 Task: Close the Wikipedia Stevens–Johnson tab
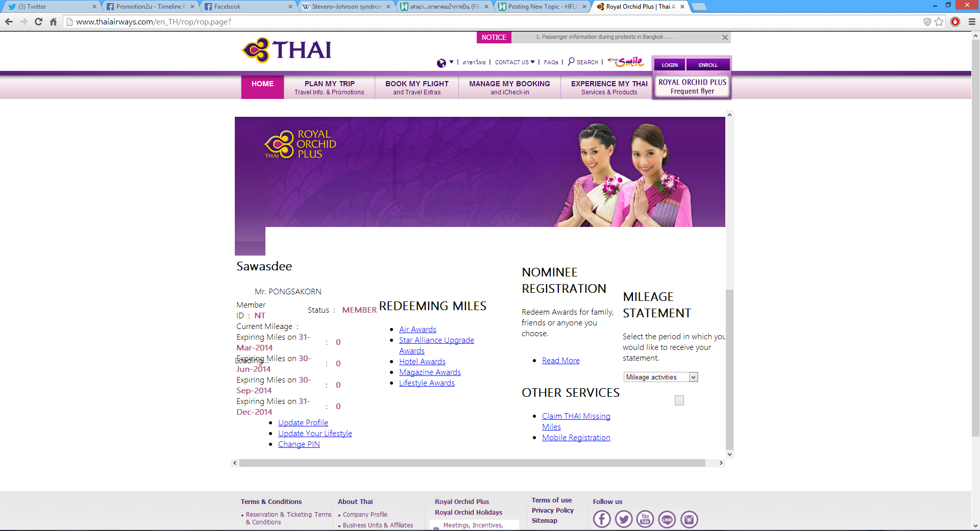tap(388, 7)
